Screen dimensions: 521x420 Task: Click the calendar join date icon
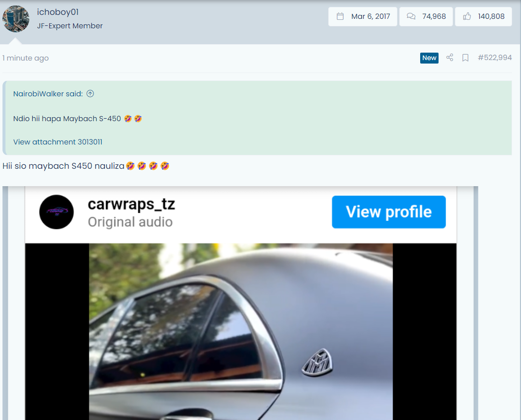tap(340, 16)
